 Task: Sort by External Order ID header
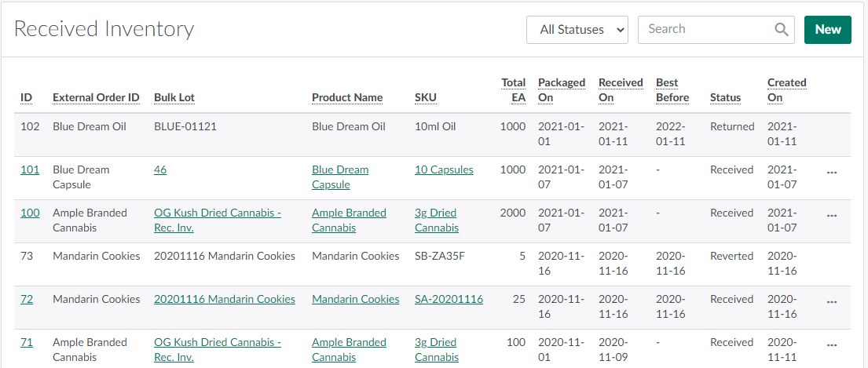point(96,97)
